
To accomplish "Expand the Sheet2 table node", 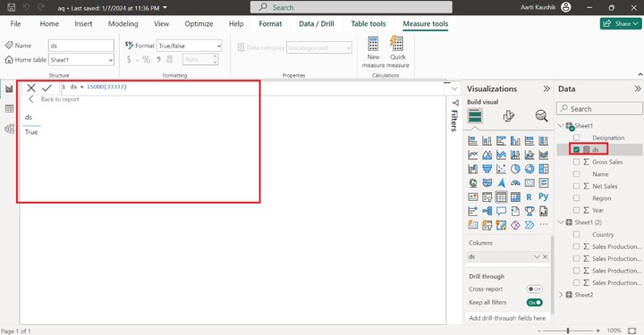I will click(x=561, y=295).
